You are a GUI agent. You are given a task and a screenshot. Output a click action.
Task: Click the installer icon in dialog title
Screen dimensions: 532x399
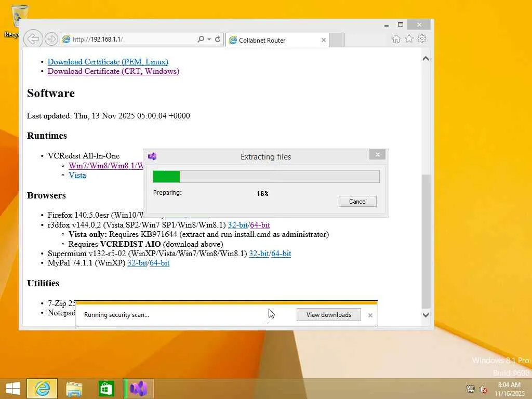(x=152, y=156)
